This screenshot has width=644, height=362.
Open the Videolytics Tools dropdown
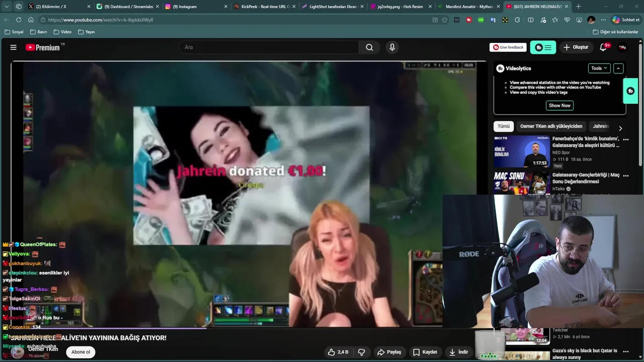(599, 68)
